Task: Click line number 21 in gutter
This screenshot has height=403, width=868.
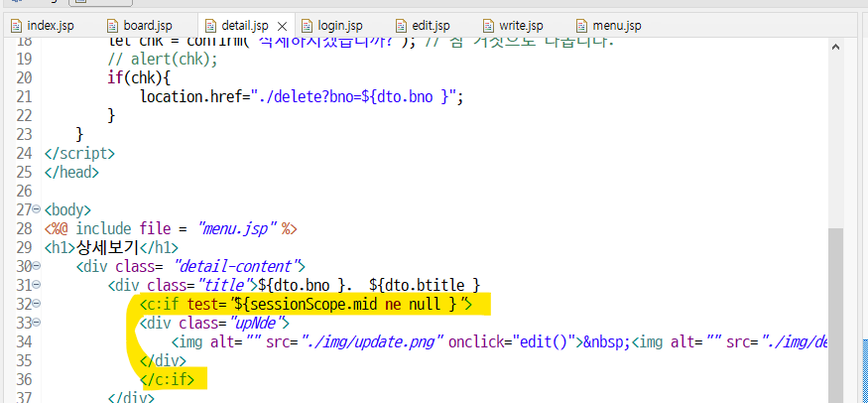Action: 22,97
